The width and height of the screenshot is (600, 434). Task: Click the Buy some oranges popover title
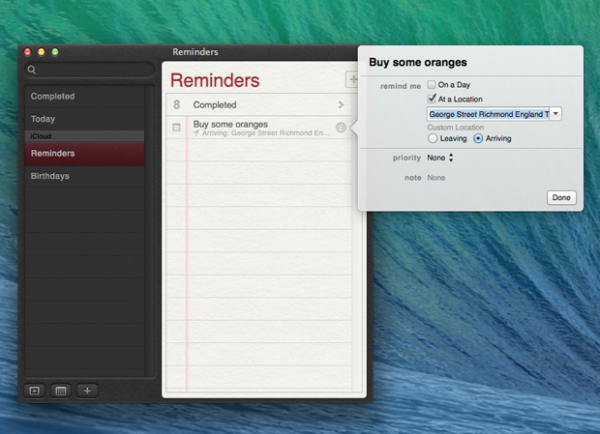pyautogui.click(x=418, y=62)
